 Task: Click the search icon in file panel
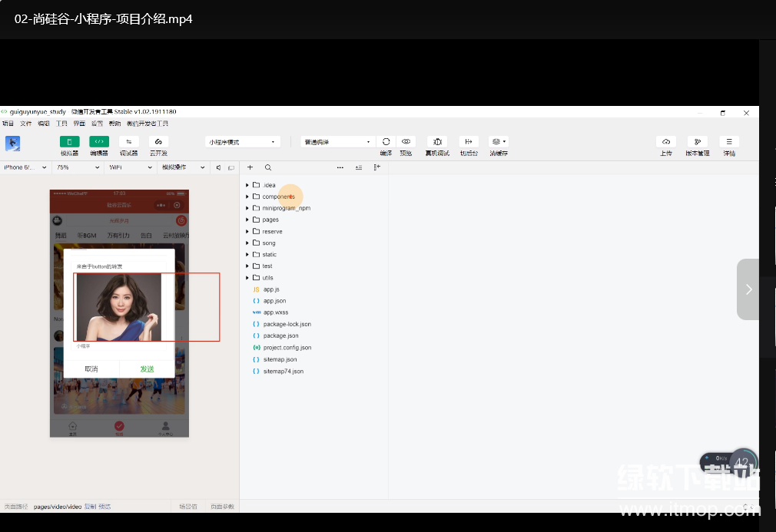click(x=267, y=167)
